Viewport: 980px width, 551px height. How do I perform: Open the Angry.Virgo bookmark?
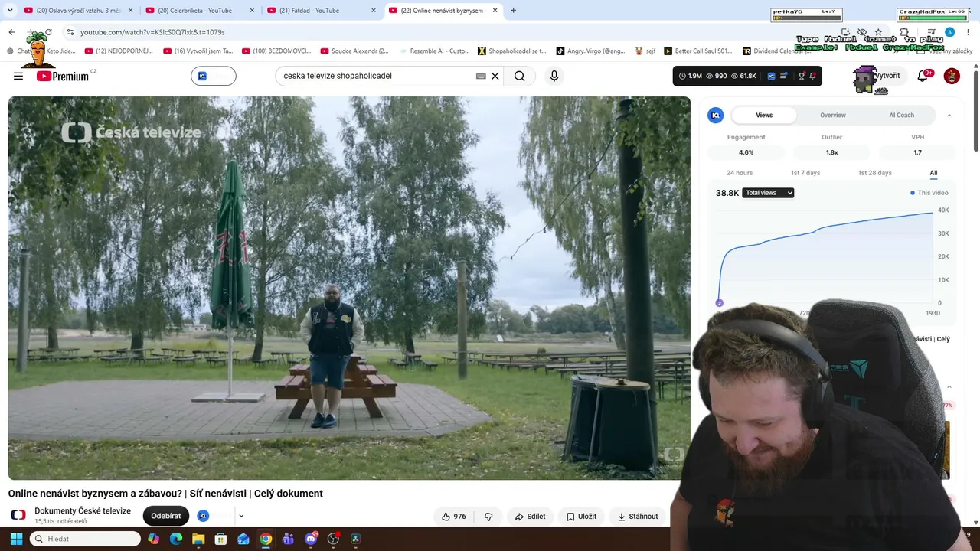[x=590, y=51]
